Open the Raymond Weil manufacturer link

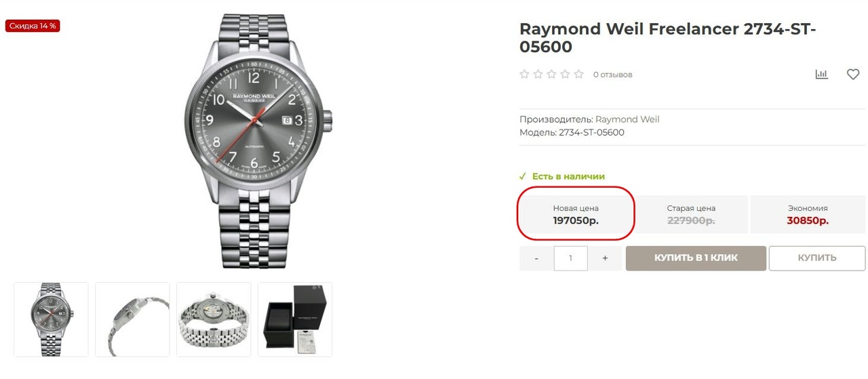click(627, 119)
